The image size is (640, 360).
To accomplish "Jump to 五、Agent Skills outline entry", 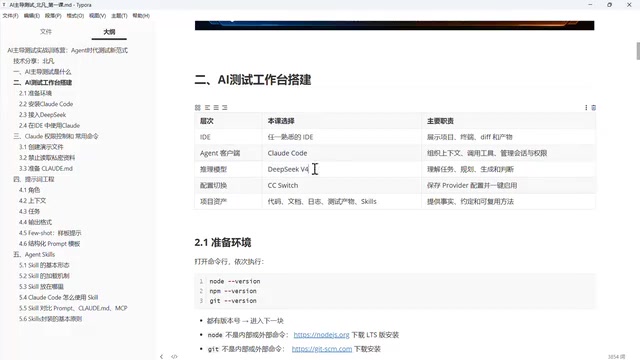I will coord(34,254).
